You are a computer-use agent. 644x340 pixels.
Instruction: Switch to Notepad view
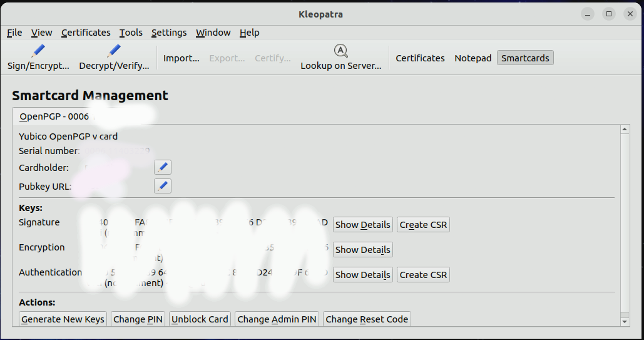(x=473, y=58)
